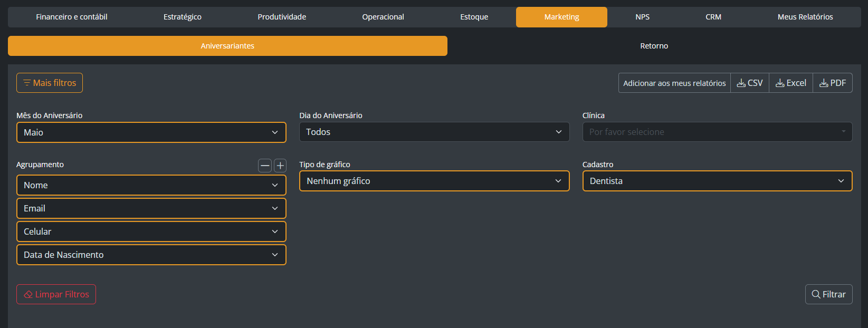Click Adicionar aos meus relatórios button
868x328 pixels.
[674, 83]
